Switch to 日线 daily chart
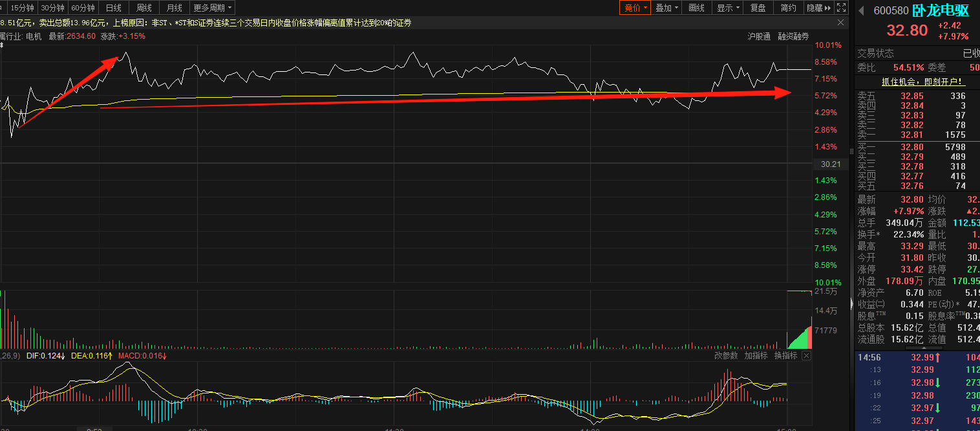 tap(113, 8)
